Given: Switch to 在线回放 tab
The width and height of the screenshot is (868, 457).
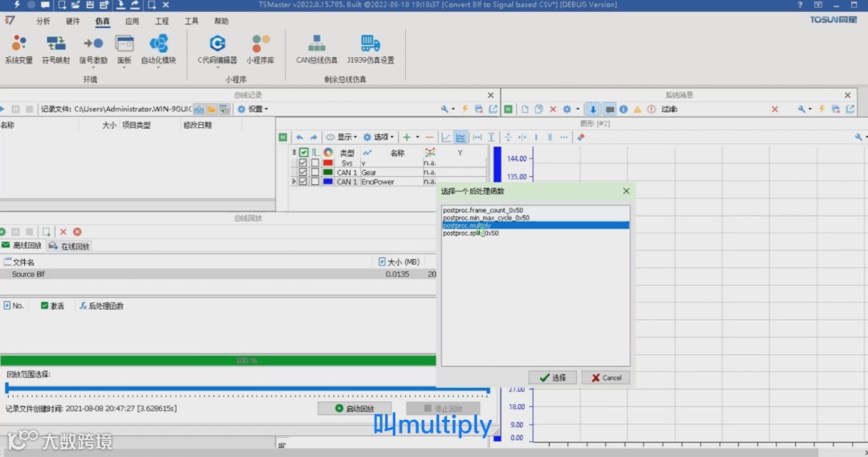Looking at the screenshot, I should tap(69, 246).
